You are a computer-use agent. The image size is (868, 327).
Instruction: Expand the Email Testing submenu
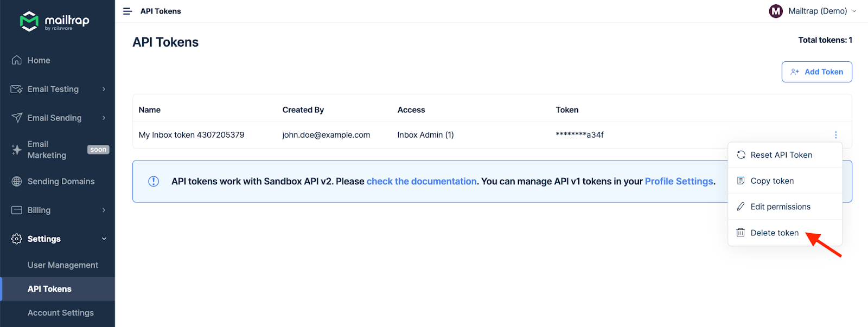click(104, 89)
